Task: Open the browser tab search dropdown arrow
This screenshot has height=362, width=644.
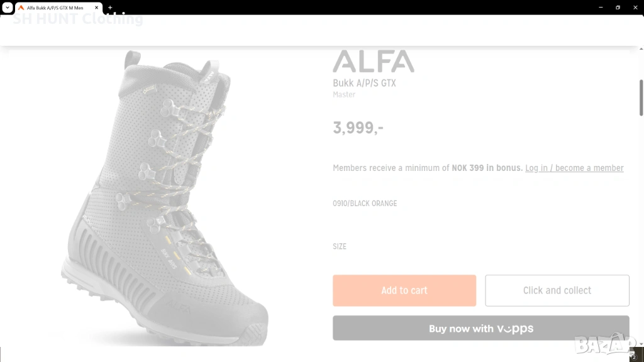Action: tap(7, 8)
